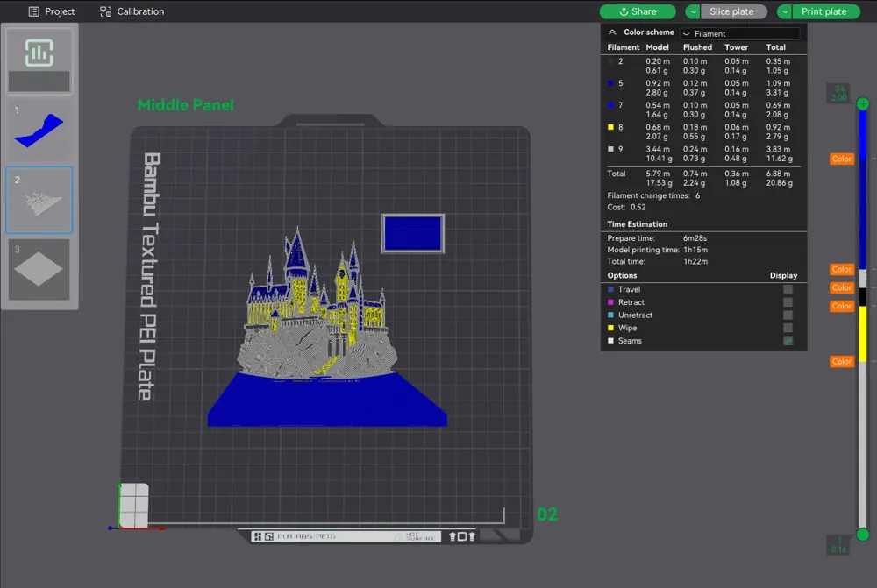Click the Retract magenta color square
Screen dimensions: 877x588
[x=610, y=302]
